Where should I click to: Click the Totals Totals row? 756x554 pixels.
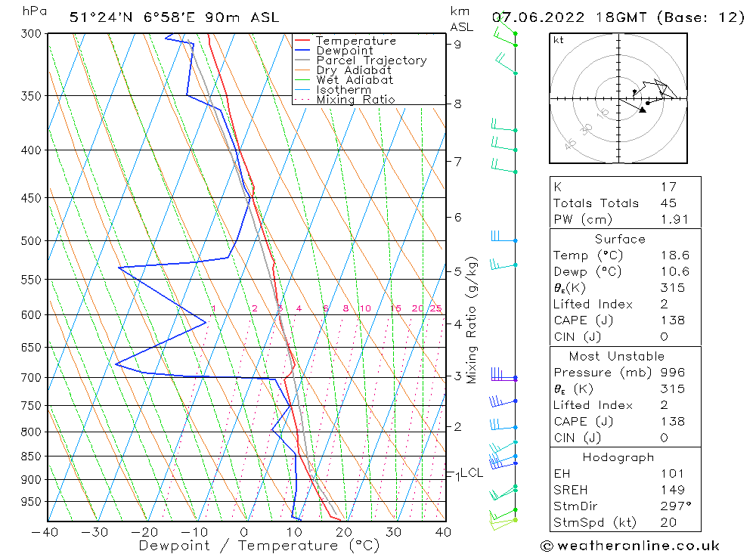(x=625, y=203)
